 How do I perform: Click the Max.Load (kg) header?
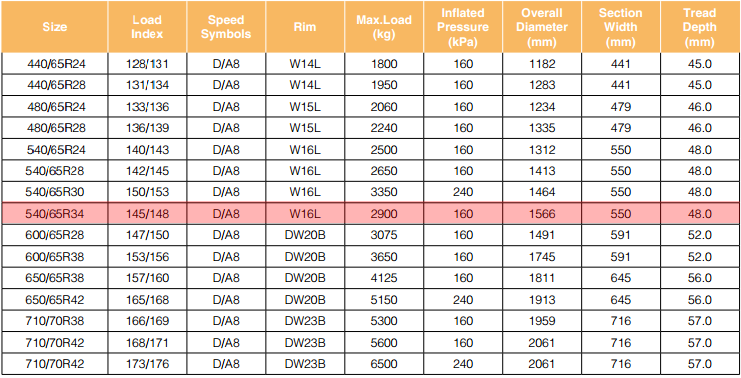(x=384, y=26)
